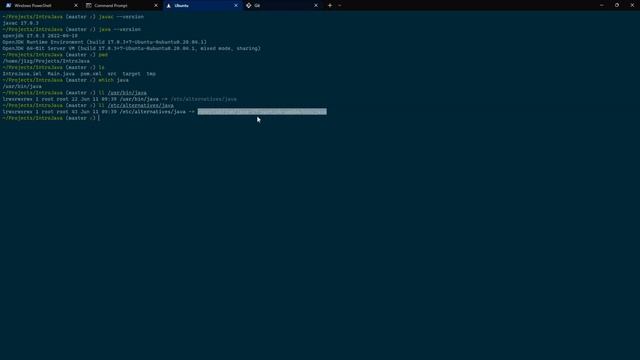Image resolution: width=640 pixels, height=360 pixels.
Task: Open the new-tab profile dropdown
Action: coord(340,6)
